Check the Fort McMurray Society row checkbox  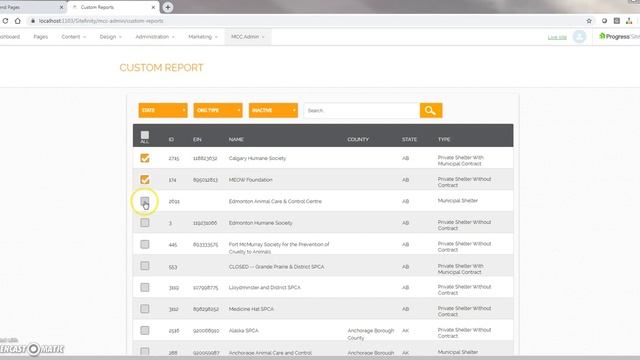coord(144,244)
